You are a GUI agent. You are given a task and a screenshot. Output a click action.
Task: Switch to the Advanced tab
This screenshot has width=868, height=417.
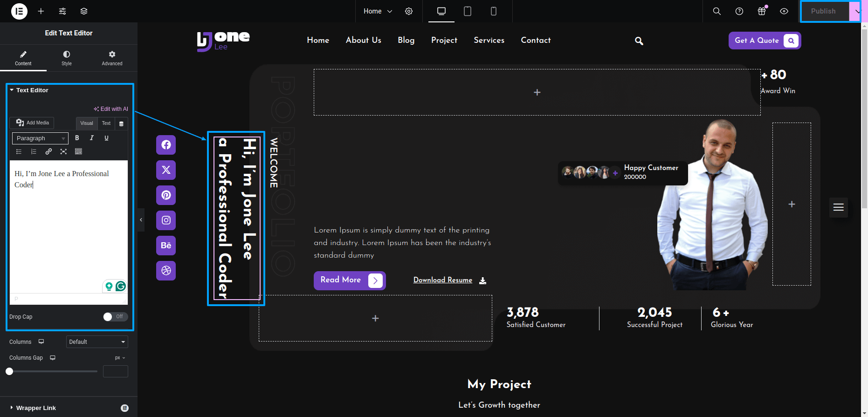point(112,58)
